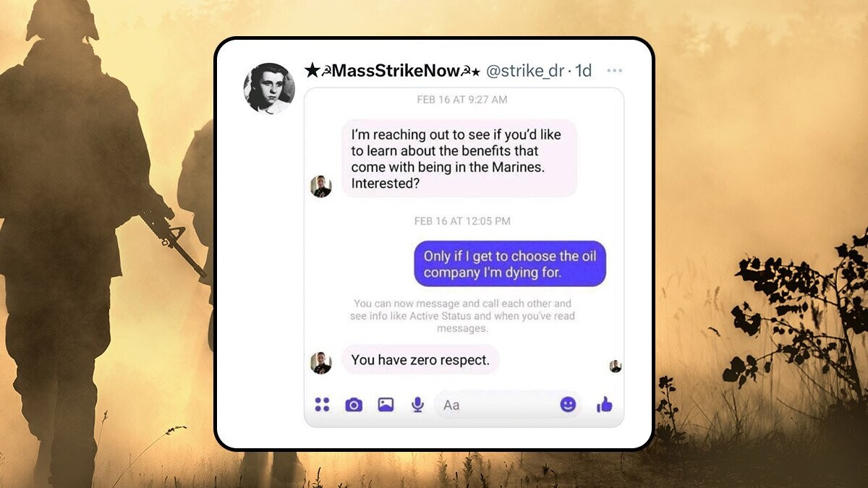
Task: Click the MassStrikeNow profile avatar
Action: tap(269, 89)
